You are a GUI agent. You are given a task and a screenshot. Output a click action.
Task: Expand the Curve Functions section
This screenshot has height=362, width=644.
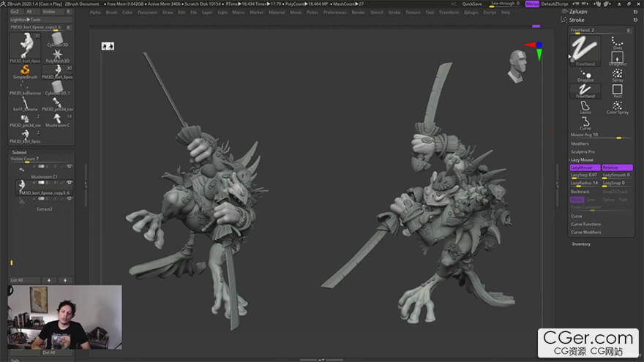click(x=586, y=224)
